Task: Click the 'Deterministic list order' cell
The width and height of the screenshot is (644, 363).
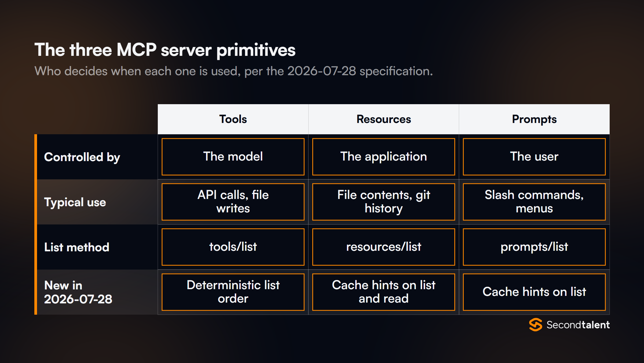Action: (233, 292)
